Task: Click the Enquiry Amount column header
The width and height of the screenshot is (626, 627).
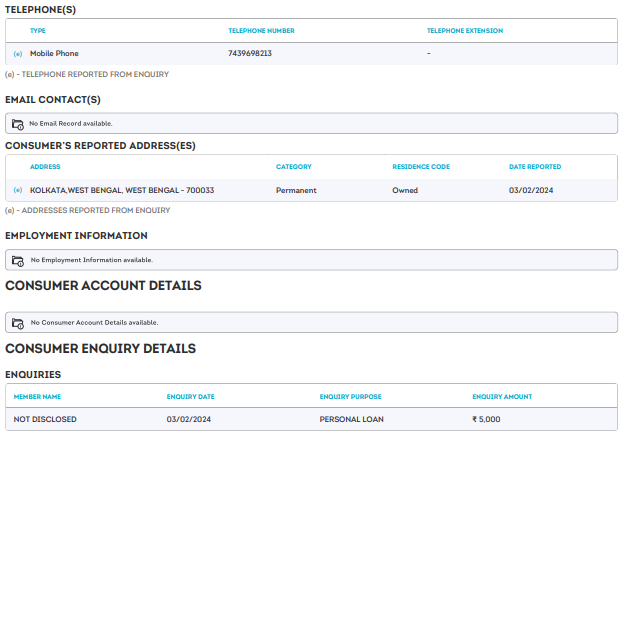Action: 502,397
